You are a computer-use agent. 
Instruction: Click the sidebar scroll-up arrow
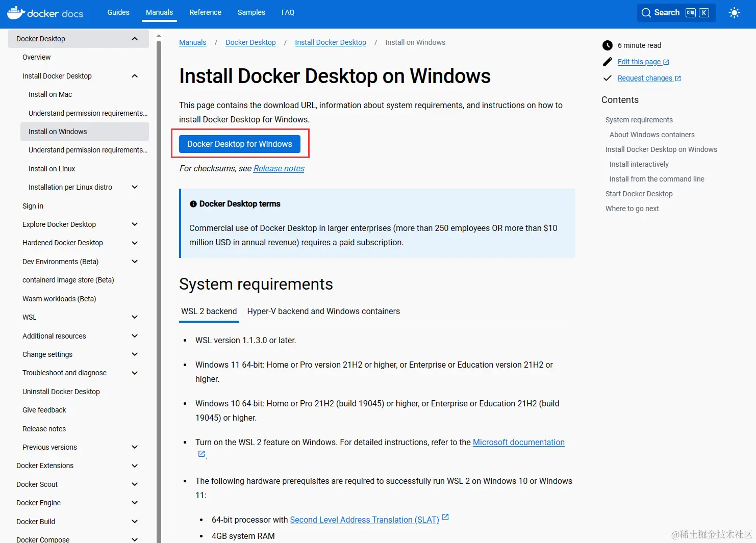(159, 36)
